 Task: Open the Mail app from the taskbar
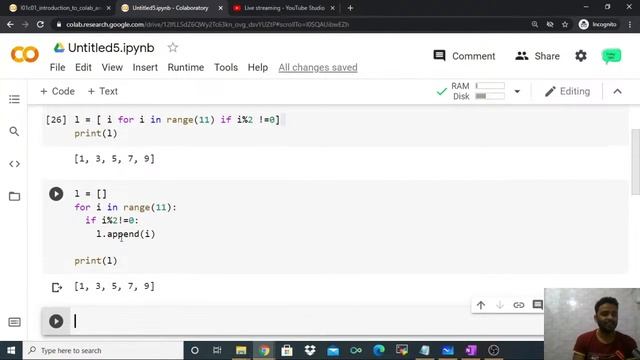pos(333,351)
